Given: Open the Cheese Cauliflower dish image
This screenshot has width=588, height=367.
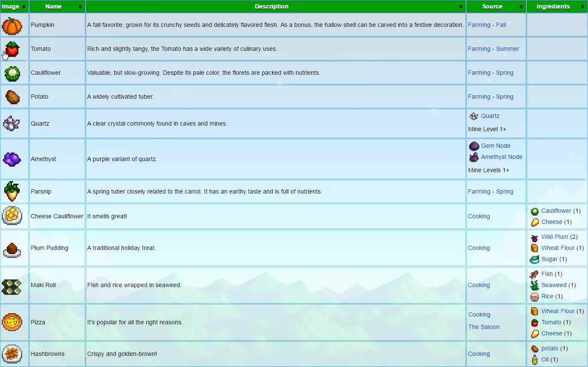Looking at the screenshot, I should pyautogui.click(x=12, y=216).
